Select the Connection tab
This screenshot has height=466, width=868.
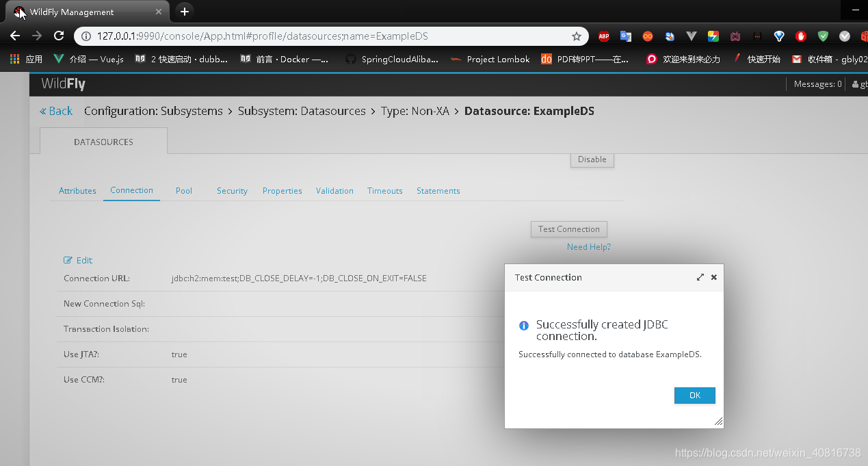131,190
